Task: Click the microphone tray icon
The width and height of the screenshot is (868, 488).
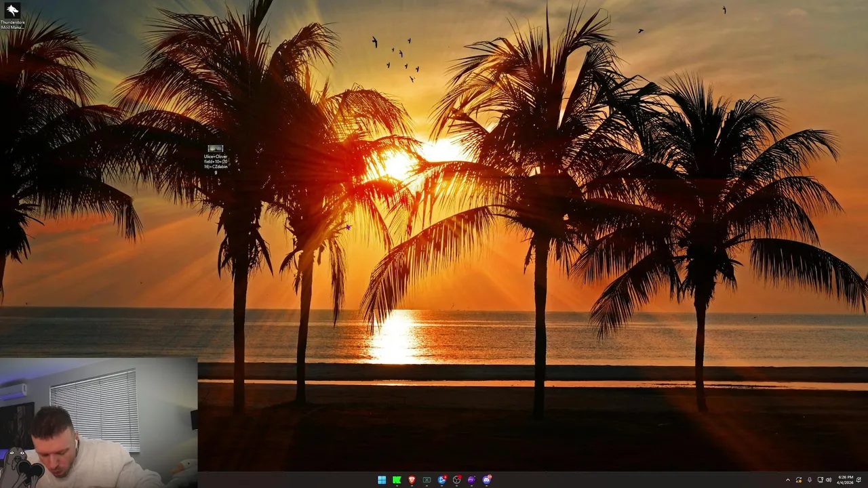Action: point(810,480)
